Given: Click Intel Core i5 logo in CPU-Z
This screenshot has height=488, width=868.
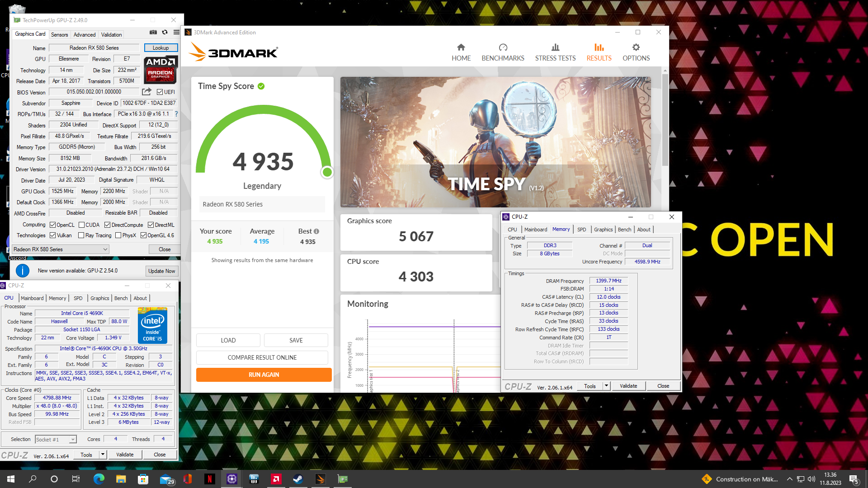Looking at the screenshot, I should [x=152, y=325].
